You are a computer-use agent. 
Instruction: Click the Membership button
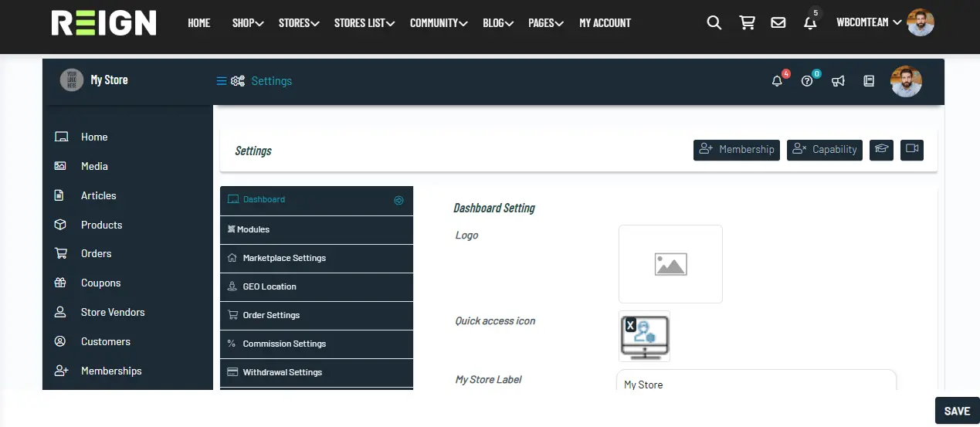point(737,150)
